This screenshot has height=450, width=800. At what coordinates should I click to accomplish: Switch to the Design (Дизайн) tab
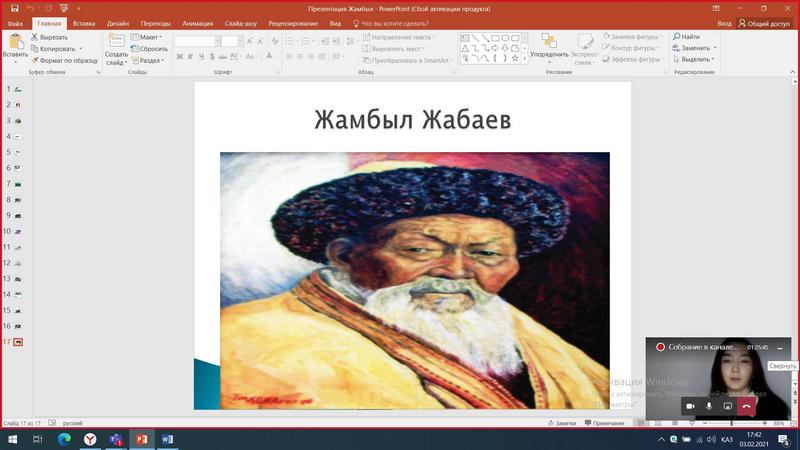click(118, 23)
